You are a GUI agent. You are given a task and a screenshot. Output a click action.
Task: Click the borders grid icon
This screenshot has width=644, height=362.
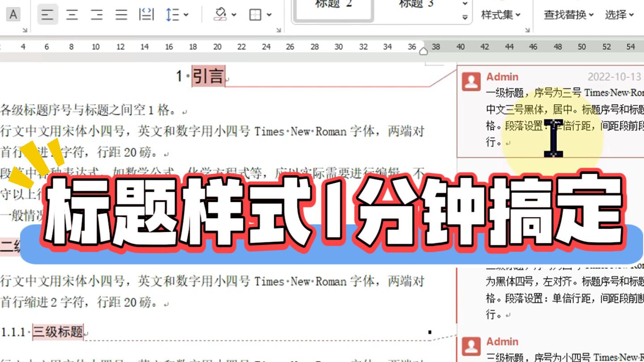pos(255,15)
